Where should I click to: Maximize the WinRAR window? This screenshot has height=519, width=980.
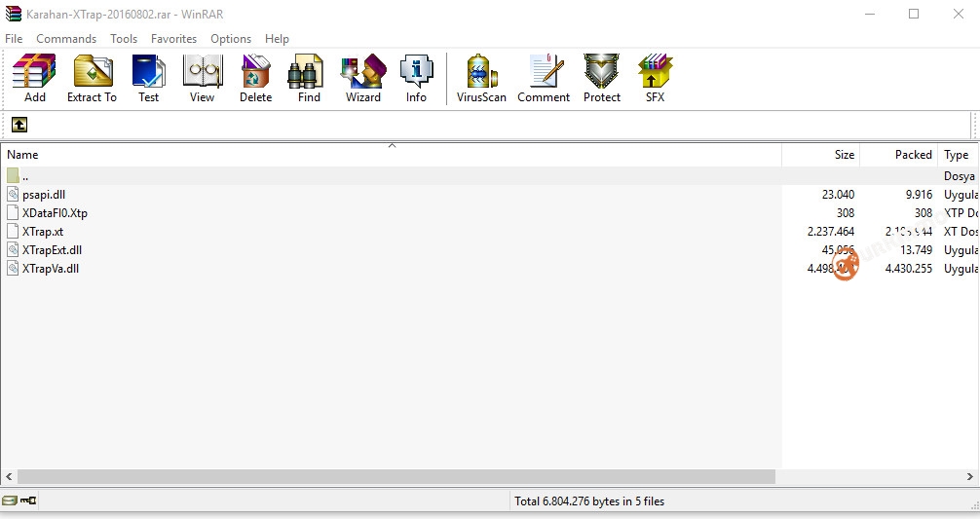coord(914,14)
